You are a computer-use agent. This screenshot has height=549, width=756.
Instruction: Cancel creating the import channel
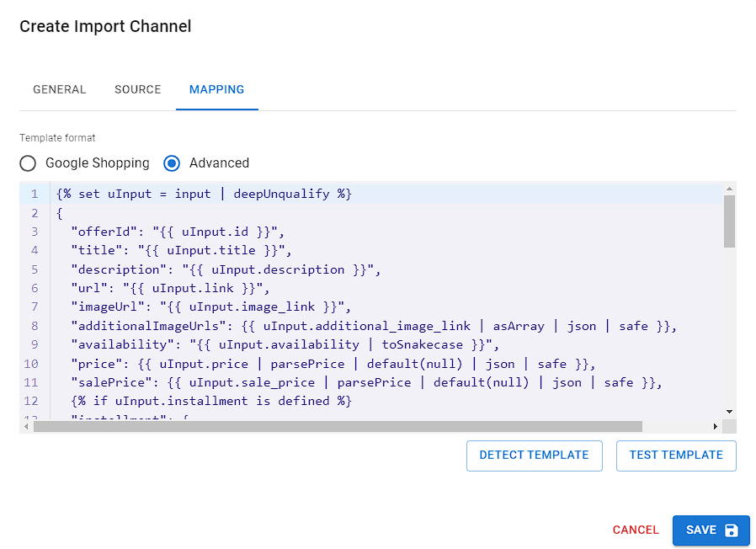636,530
